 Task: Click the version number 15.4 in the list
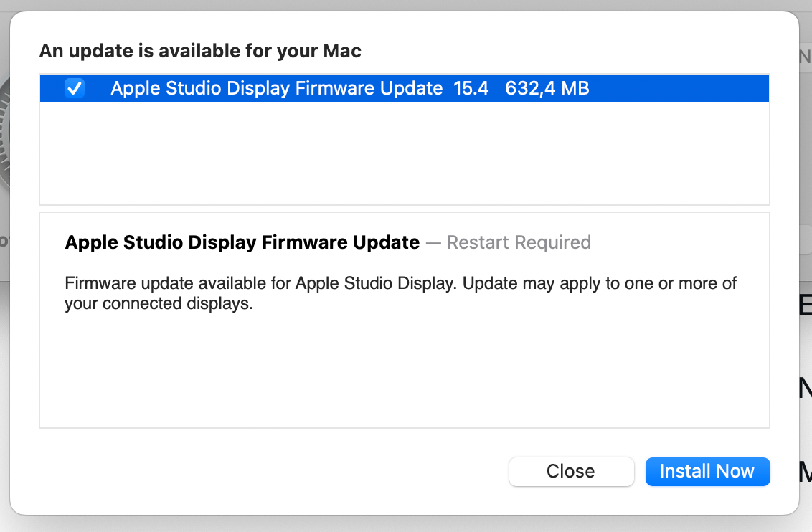click(471, 88)
